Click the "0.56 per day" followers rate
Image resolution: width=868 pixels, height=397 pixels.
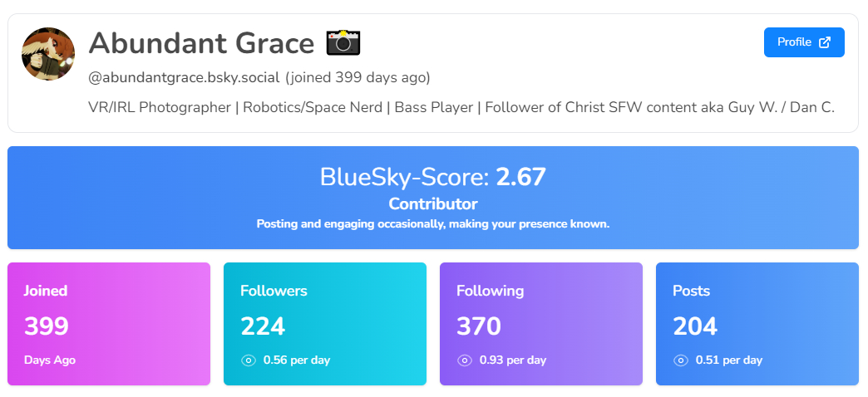[297, 360]
